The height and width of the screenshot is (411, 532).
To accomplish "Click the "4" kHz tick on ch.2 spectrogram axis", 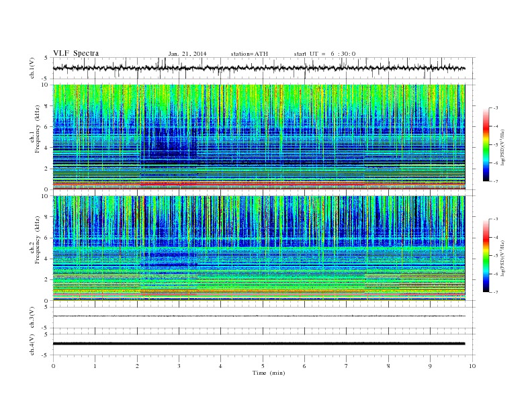I will pyautogui.click(x=46, y=259).
